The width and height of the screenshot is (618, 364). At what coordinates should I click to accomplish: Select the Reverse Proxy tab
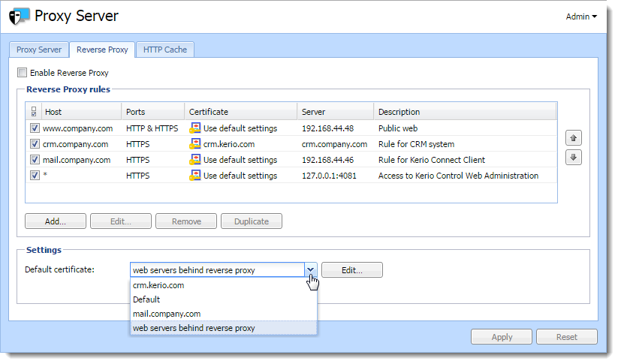click(102, 50)
